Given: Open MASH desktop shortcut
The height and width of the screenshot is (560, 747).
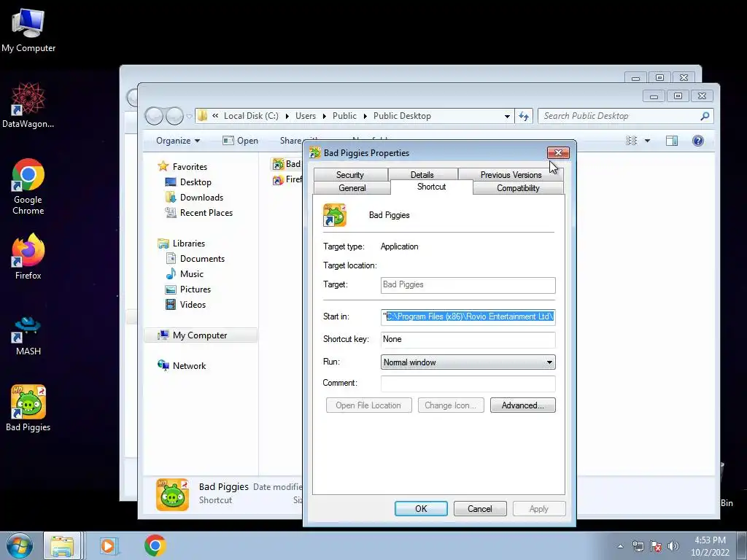Looking at the screenshot, I should click(28, 335).
